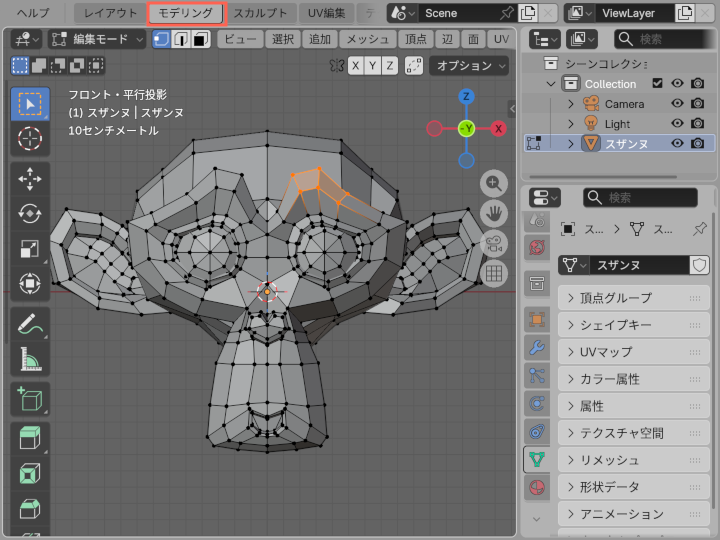Collapse the Collection tree item
720x540 pixels.
[x=551, y=84]
